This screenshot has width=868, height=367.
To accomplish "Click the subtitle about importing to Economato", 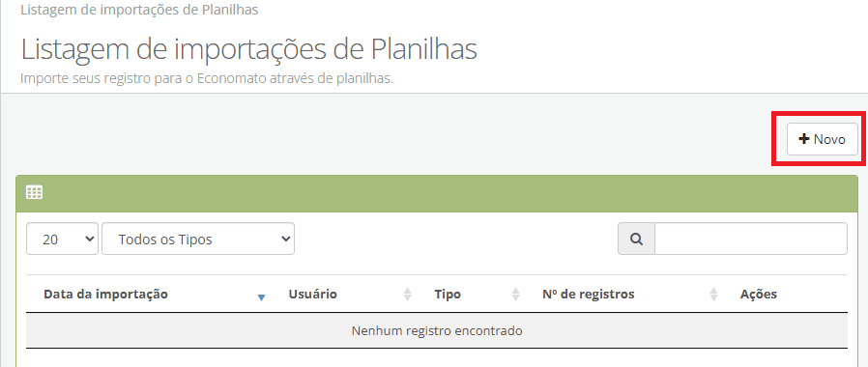I will point(207,78).
